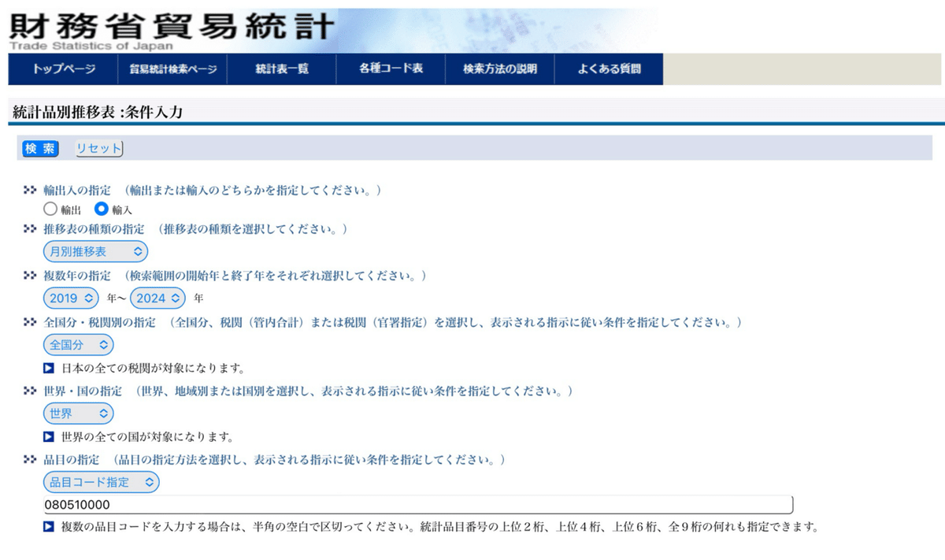The image size is (945, 560).
Task: Click arrow icon before 世界の全ての国が対象になります
Action: coord(49,436)
